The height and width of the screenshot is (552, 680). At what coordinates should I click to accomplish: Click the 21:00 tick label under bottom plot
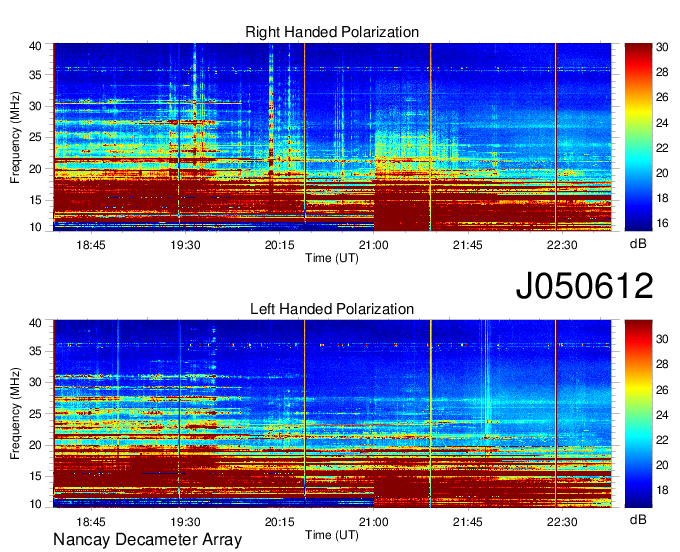tap(374, 522)
